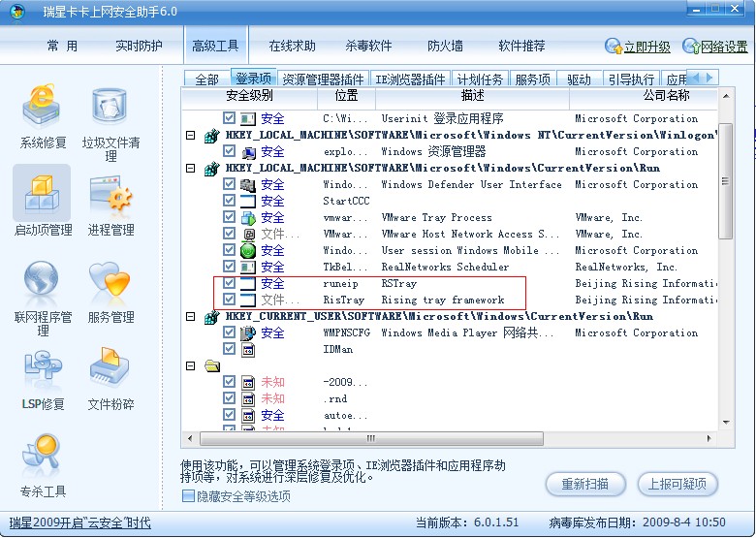
Task: Click the green Windows Mobile session icon
Action: [x=248, y=251]
